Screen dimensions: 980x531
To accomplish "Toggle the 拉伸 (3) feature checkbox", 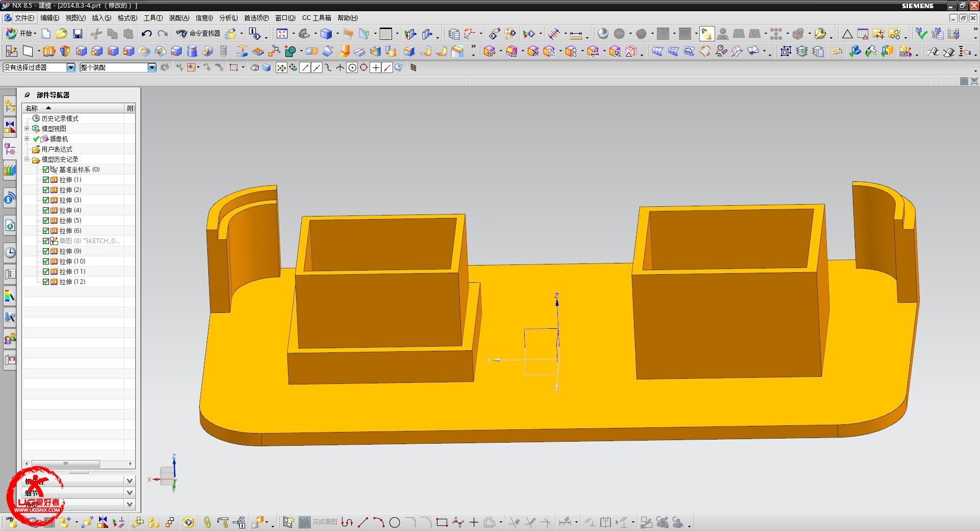I will click(46, 200).
